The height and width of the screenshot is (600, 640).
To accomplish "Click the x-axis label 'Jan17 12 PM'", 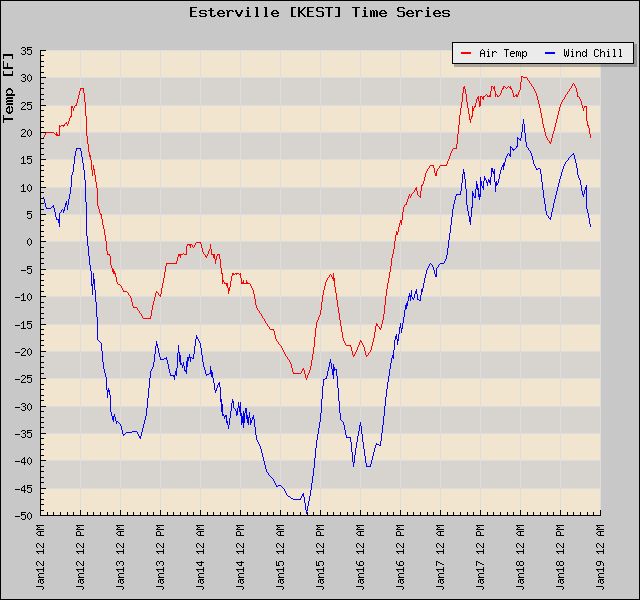I will click(x=480, y=558).
